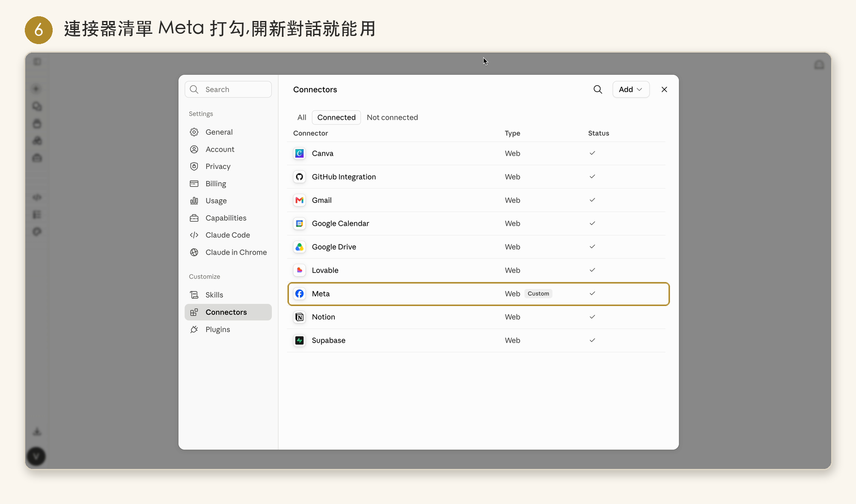Click the Usage bar chart icon
The width and height of the screenshot is (856, 504).
click(194, 201)
